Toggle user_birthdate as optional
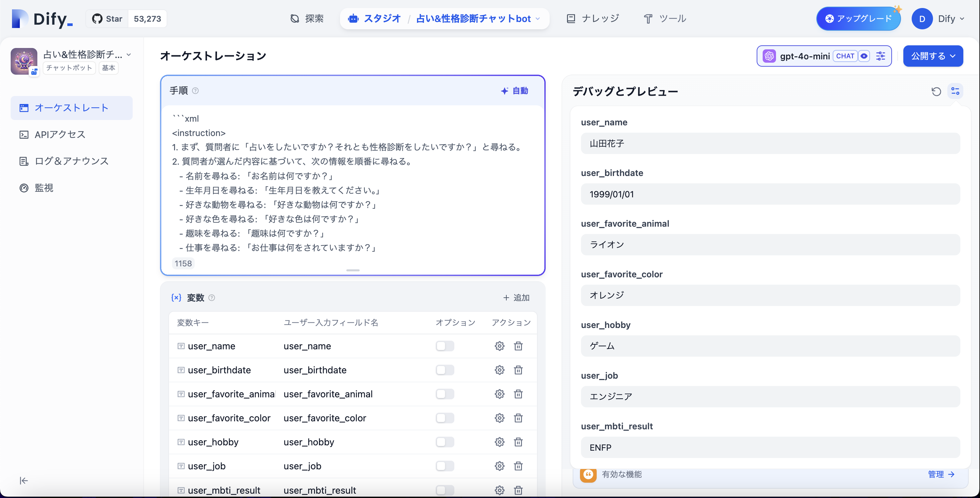This screenshot has width=980, height=498. point(445,370)
